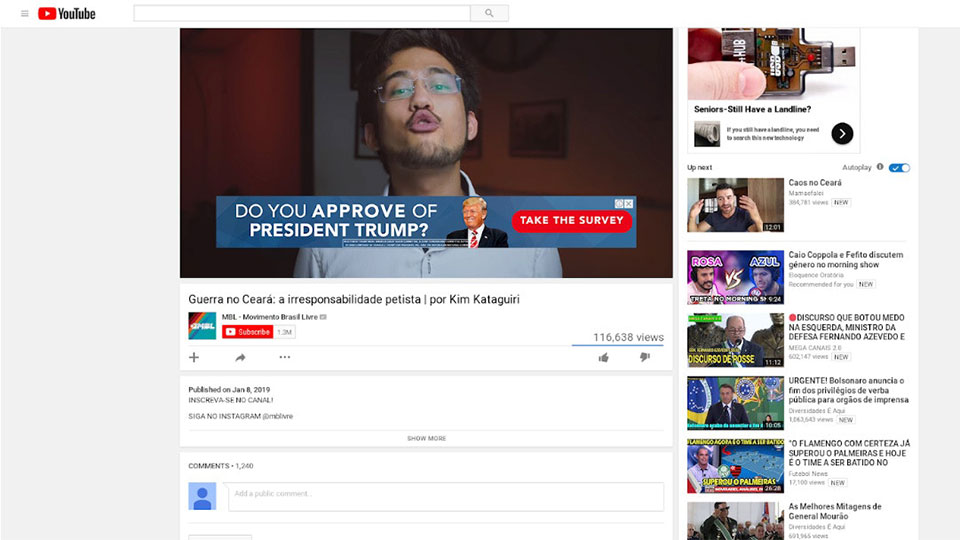This screenshot has width=960, height=540.
Task: Expand description with Show More
Action: [426, 438]
